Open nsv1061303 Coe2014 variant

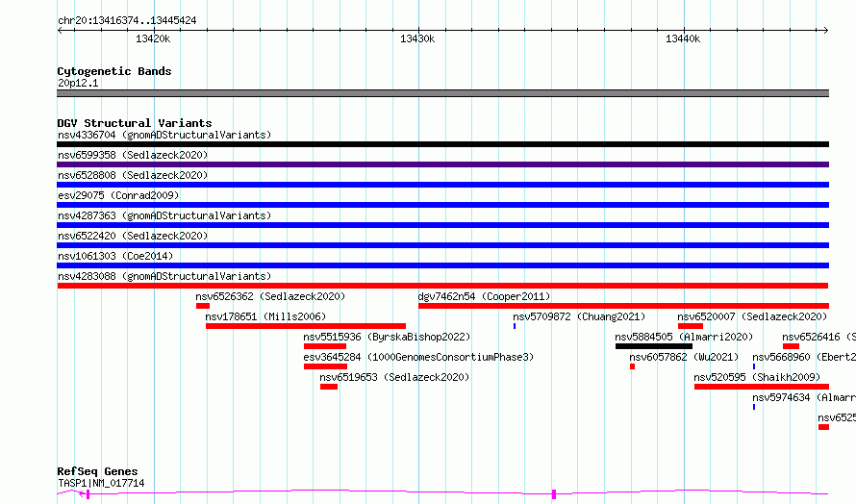point(115,256)
